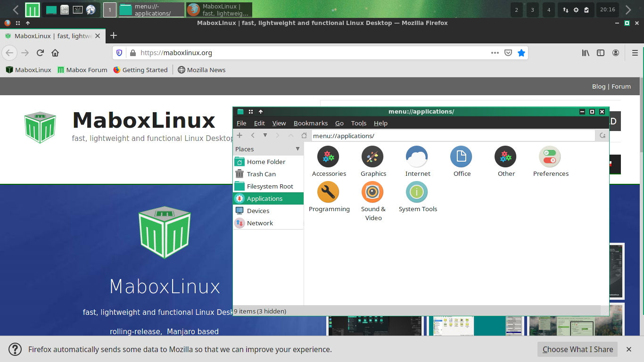Open the Mabox main menu panel icon
This screenshot has height=362, width=644.
pos(33,9)
